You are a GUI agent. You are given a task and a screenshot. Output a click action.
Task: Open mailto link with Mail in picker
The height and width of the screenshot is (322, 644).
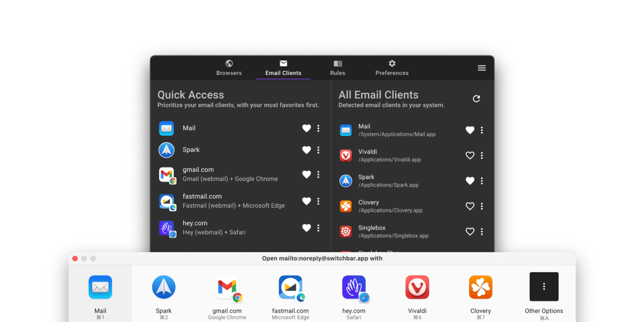(x=101, y=294)
